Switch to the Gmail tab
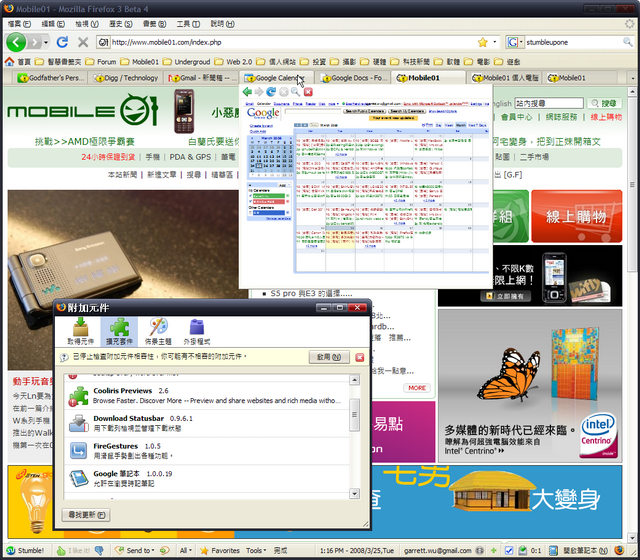640x560 pixels. pos(201,78)
